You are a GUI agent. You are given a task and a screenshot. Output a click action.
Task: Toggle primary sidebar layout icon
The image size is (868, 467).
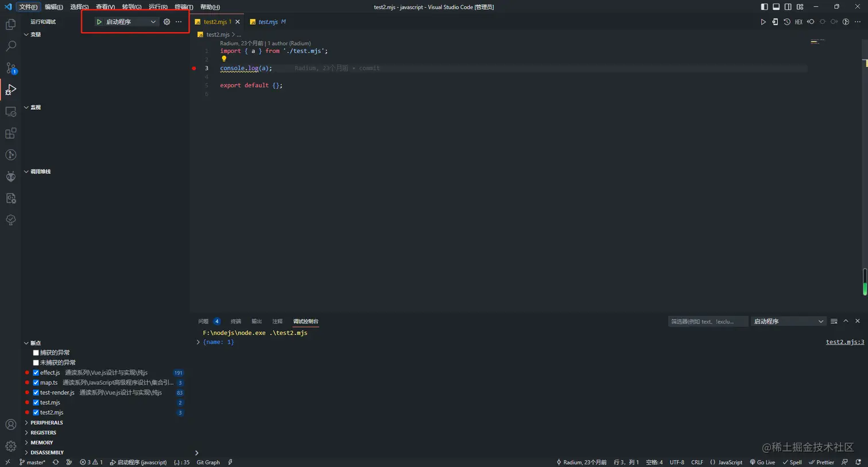pos(764,7)
